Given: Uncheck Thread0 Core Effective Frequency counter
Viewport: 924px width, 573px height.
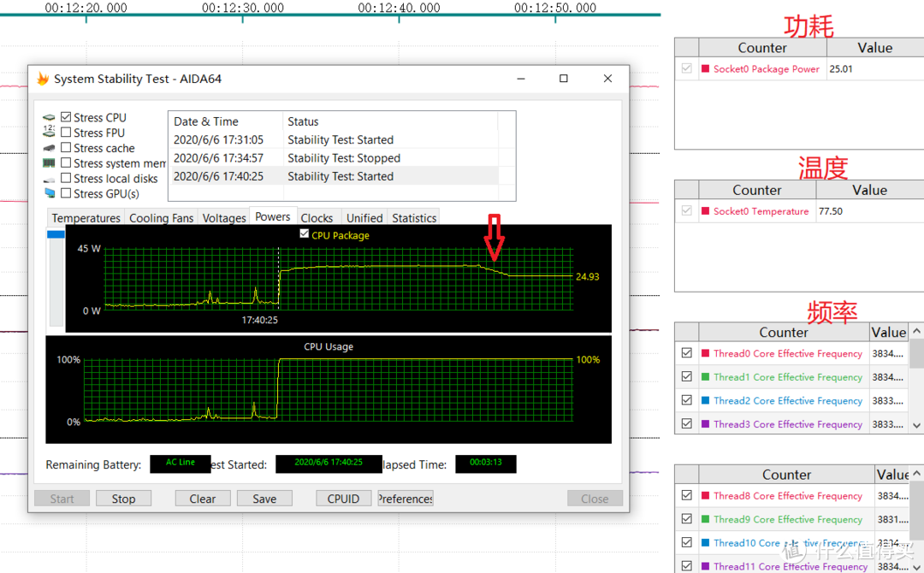Looking at the screenshot, I should click(x=686, y=352).
